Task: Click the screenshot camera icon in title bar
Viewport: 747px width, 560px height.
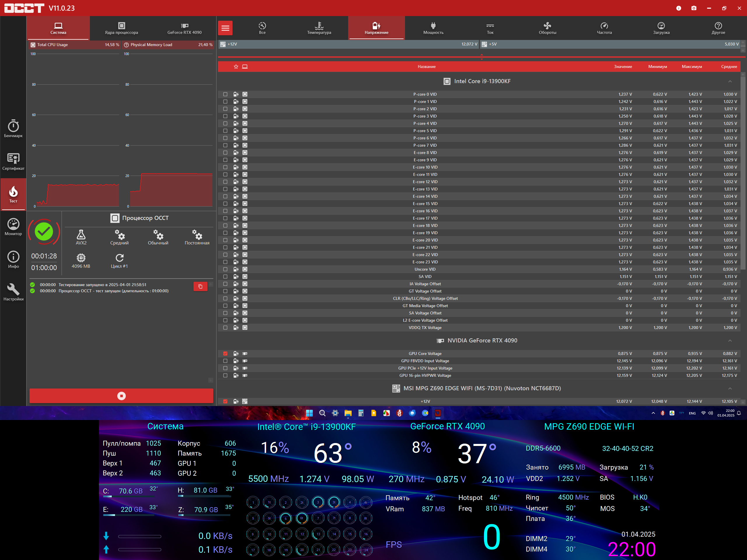Action: 694,8
